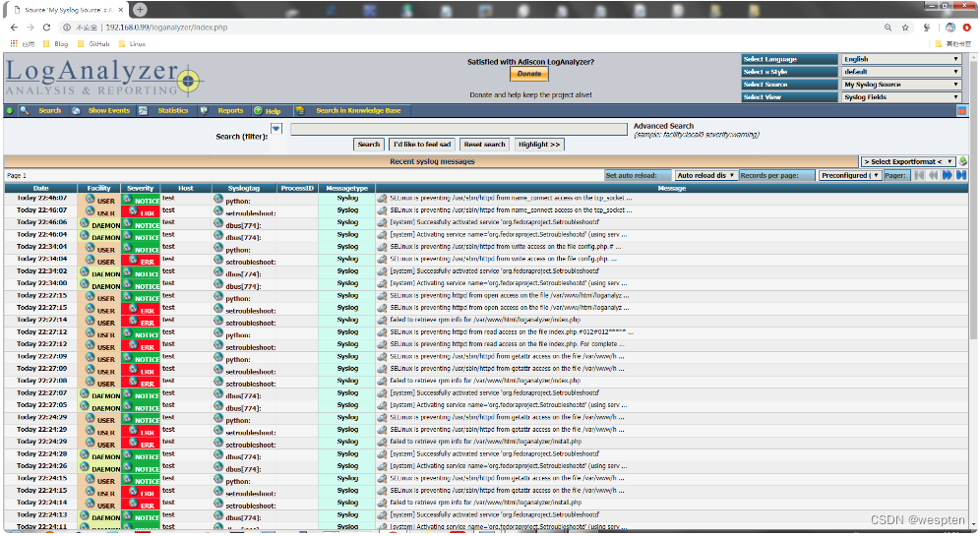Screen dimensions: 980x536
Task: Open the Records per page Preconfigured dropdown
Action: pyautogui.click(x=850, y=175)
